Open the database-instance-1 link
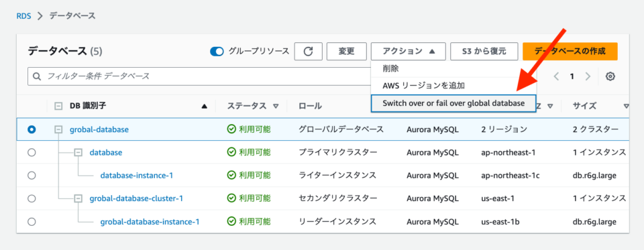Image resolution: width=644 pixels, height=250 pixels. [x=137, y=176]
